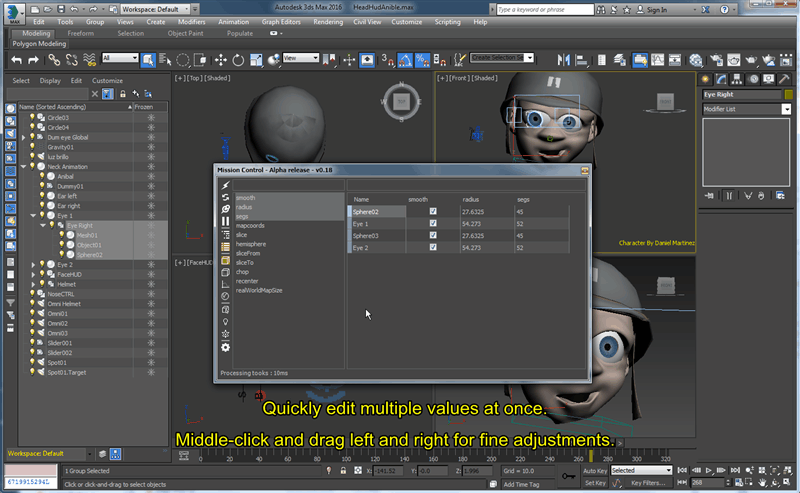This screenshot has width=800, height=493.
Task: Click the lightning icon in Mission Control
Action: click(x=226, y=185)
